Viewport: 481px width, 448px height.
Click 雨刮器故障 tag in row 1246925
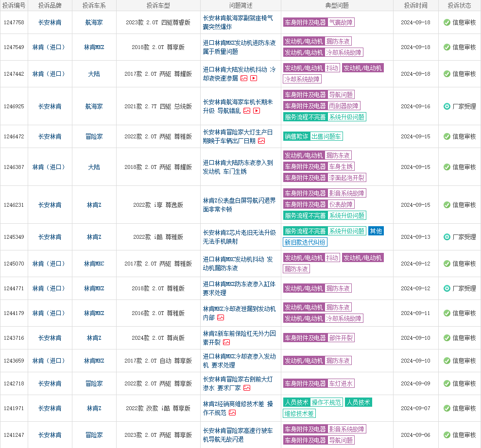(344, 106)
